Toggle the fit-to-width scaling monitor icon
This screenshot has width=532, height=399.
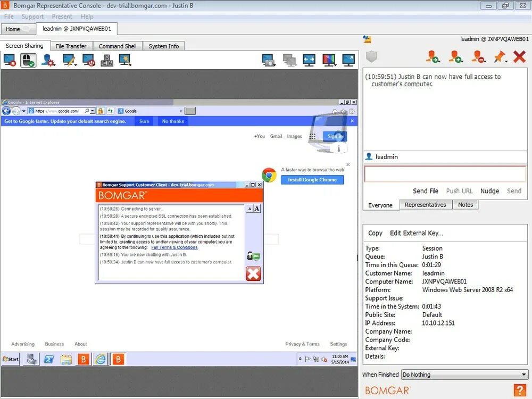pos(309,60)
